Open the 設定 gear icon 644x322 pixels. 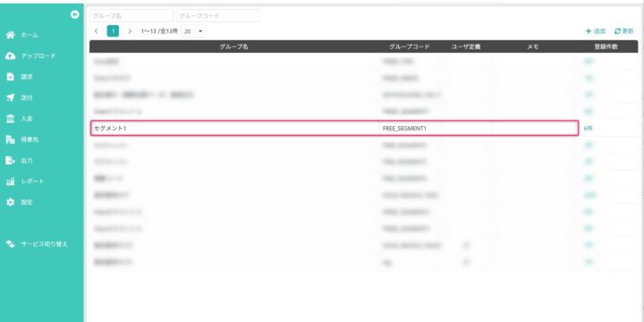(x=11, y=202)
